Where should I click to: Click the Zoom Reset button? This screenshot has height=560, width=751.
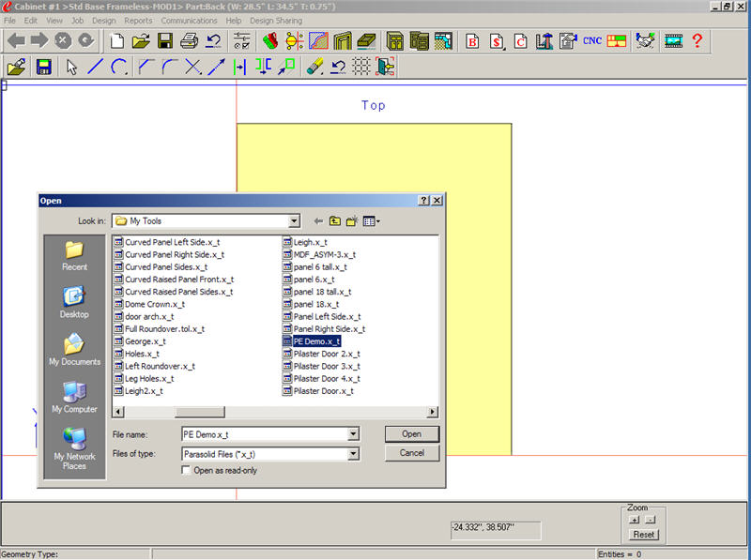pyautogui.click(x=643, y=535)
